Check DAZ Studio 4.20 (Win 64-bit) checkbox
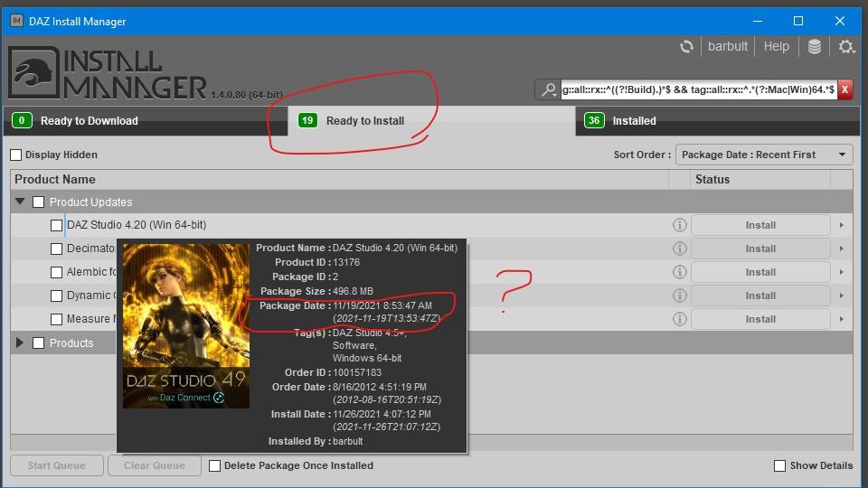Screen dimensions: 868x488 coord(56,225)
